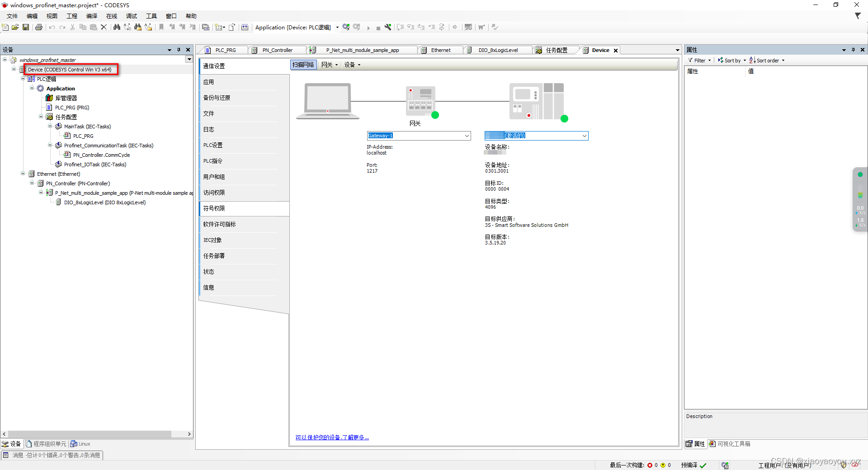Click the filter funnel icon at top right

(858, 16)
